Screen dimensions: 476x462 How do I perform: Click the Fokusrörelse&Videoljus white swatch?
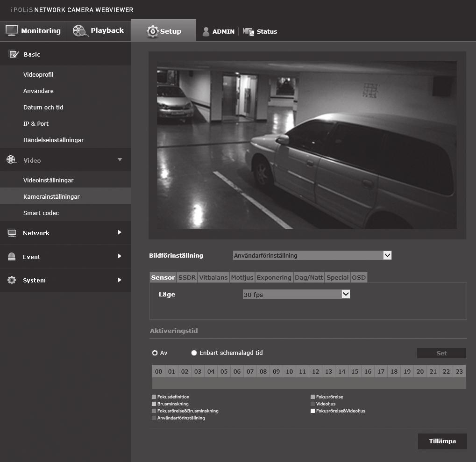[313, 411]
